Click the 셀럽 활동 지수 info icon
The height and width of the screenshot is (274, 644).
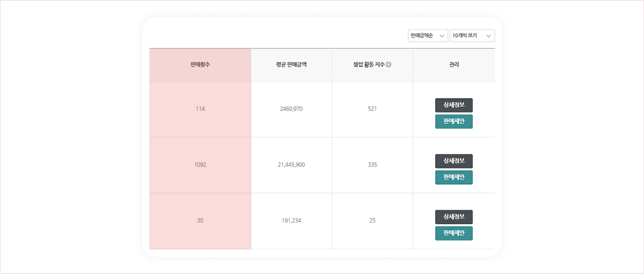pyautogui.click(x=388, y=64)
